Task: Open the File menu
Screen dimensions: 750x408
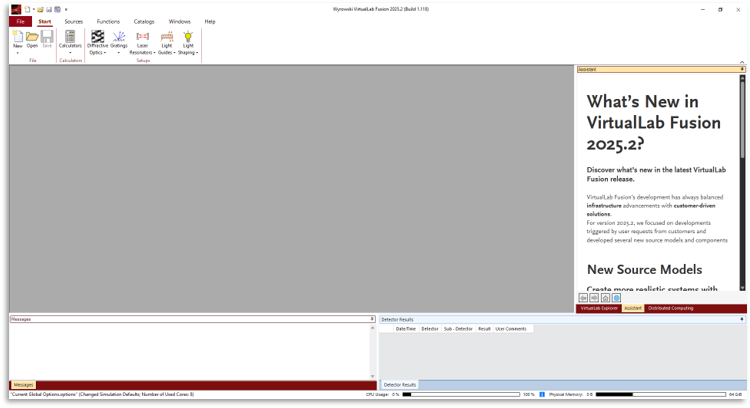Action: (20, 21)
